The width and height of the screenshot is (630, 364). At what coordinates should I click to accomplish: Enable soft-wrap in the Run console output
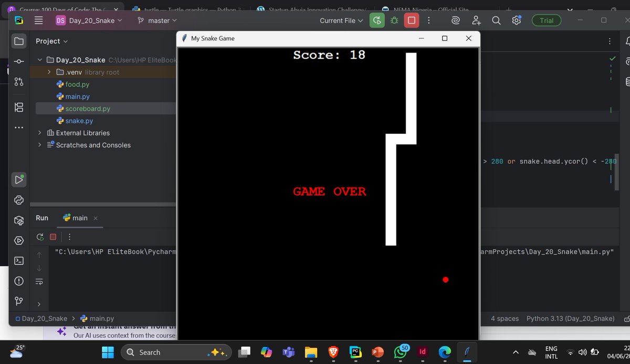[39, 281]
